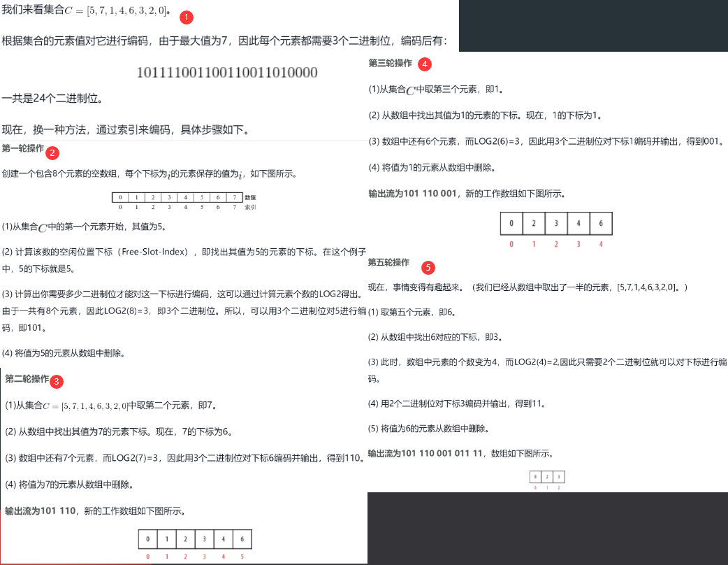Click the step '(1) 取第五个元素，即6。'
728x565 pixels.
(x=412, y=313)
